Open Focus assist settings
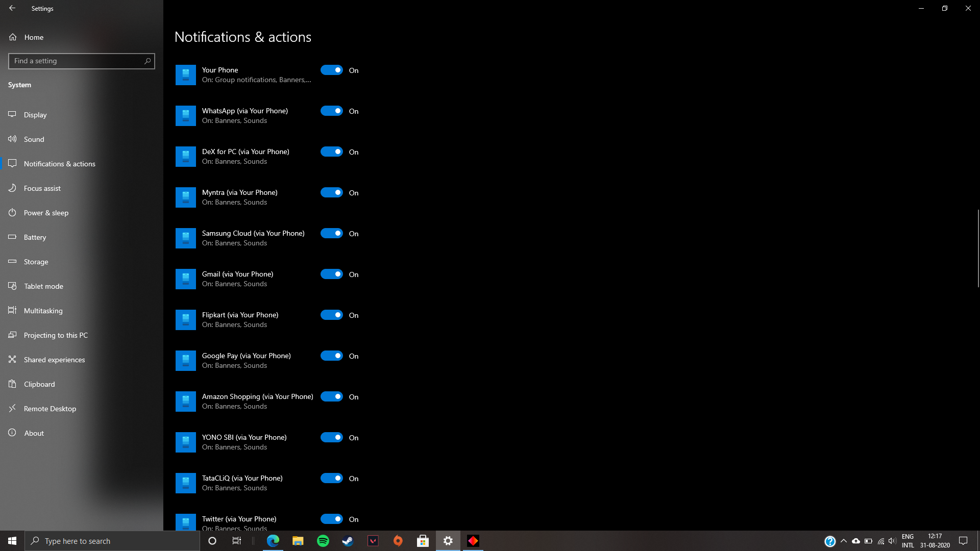Image resolution: width=980 pixels, height=551 pixels. (x=82, y=188)
